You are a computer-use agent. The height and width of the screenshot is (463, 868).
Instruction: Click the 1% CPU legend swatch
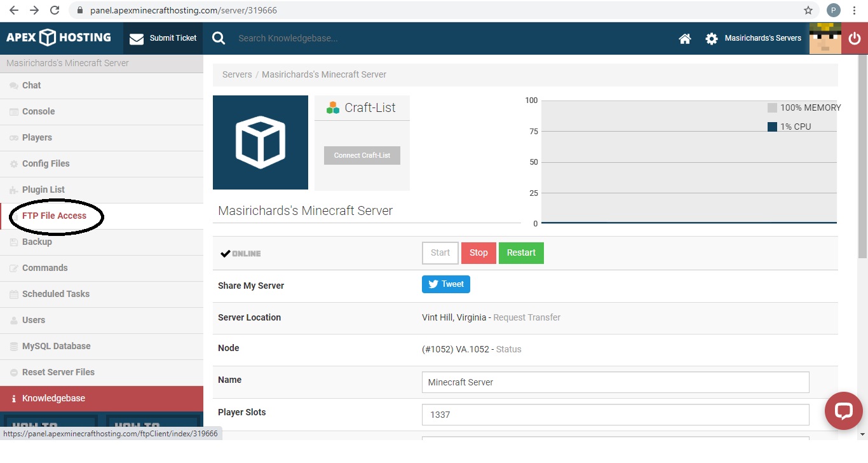click(x=772, y=127)
